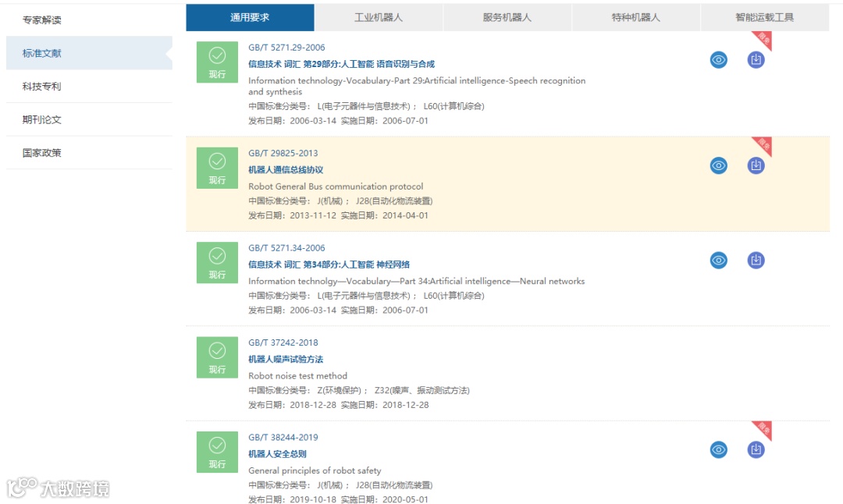Open standard number link GB/T 5271.29-2006
Image resolution: width=843 pixels, height=504 pixels.
pyautogui.click(x=286, y=48)
